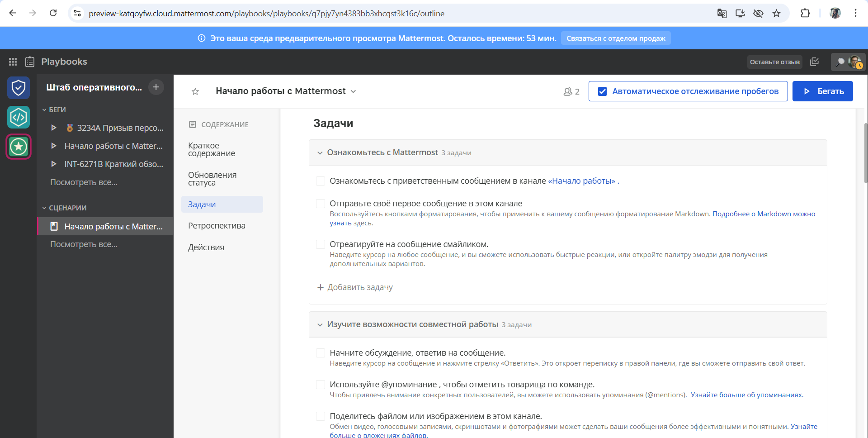
Task: Expand the 3234A Призыв персо... run
Action: click(54, 128)
